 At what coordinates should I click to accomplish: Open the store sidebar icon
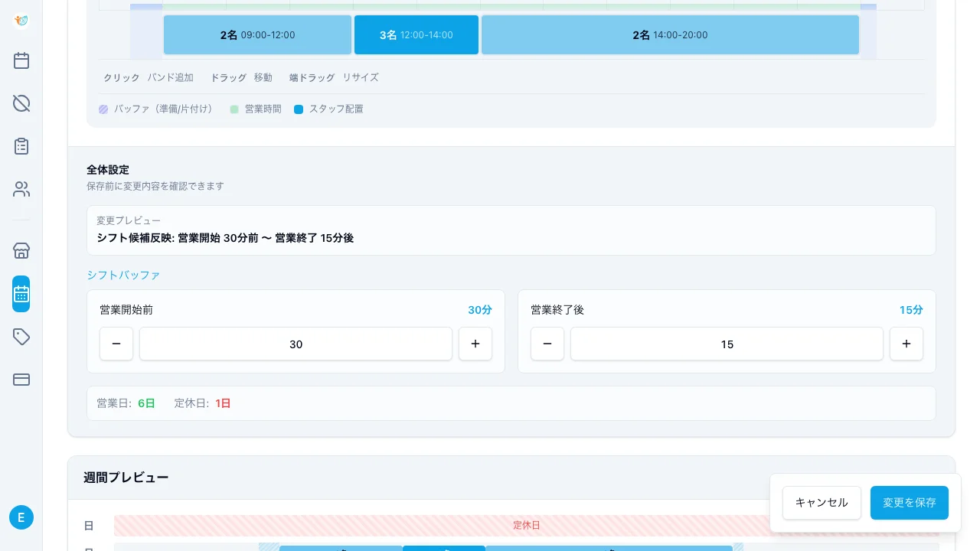[x=21, y=251]
